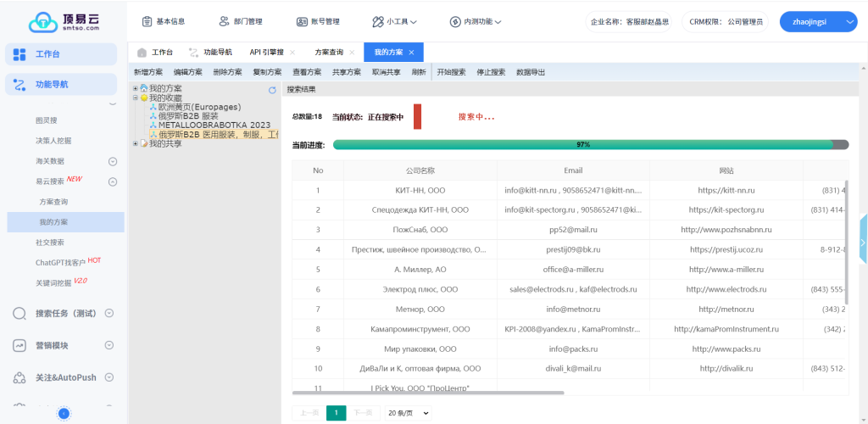
Task: Click the 顶易云 cloud logo
Action: tap(42, 21)
